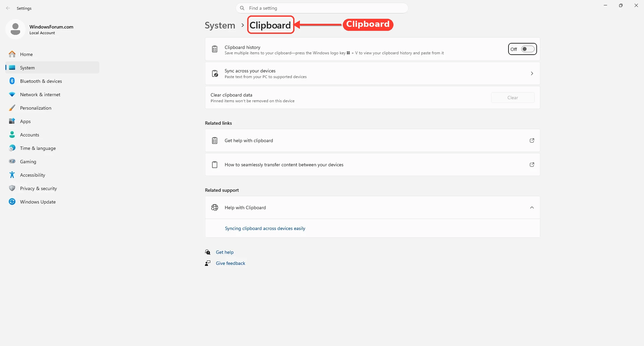Click the Give feedback person icon
Screen dimensions: 644x346
click(208, 263)
